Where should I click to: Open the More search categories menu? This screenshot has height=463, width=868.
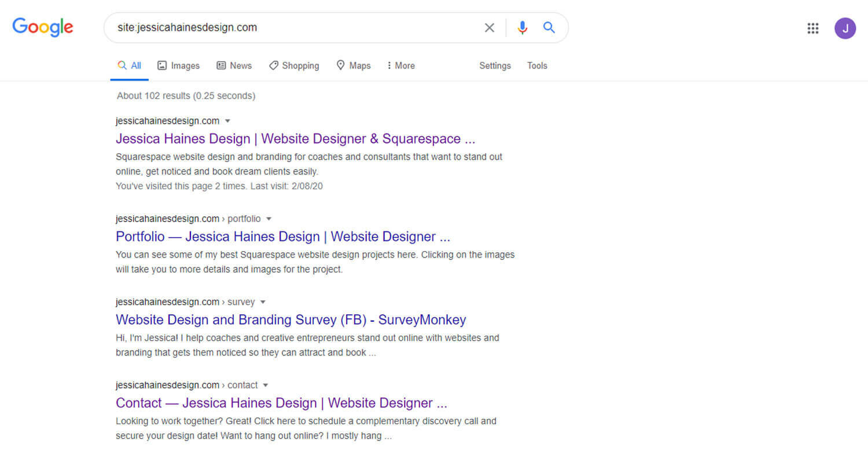(401, 65)
